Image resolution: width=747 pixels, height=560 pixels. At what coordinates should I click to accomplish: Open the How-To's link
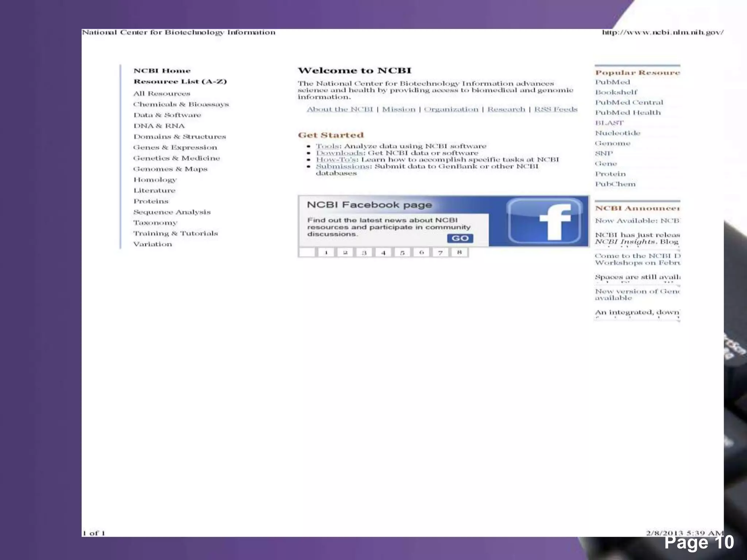(336, 160)
